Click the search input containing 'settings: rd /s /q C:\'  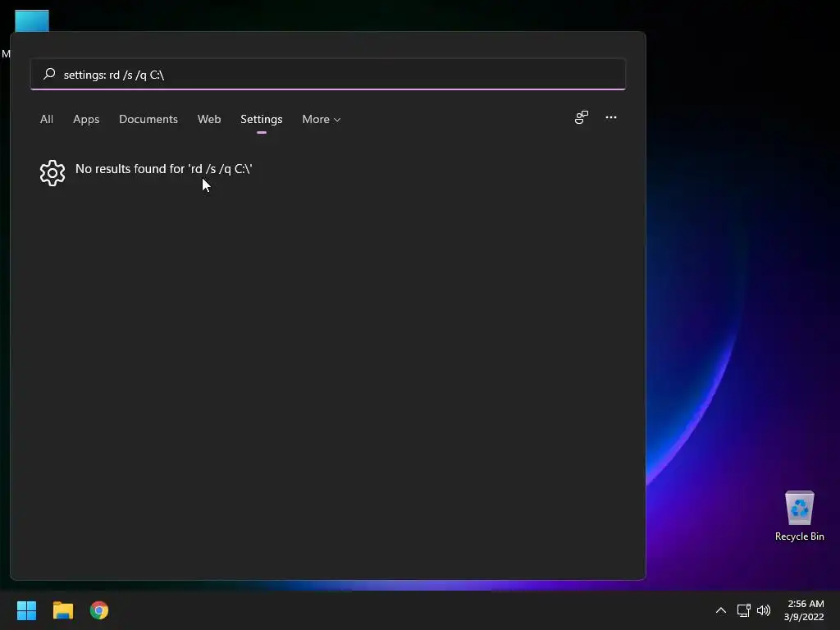pyautogui.click(x=328, y=75)
